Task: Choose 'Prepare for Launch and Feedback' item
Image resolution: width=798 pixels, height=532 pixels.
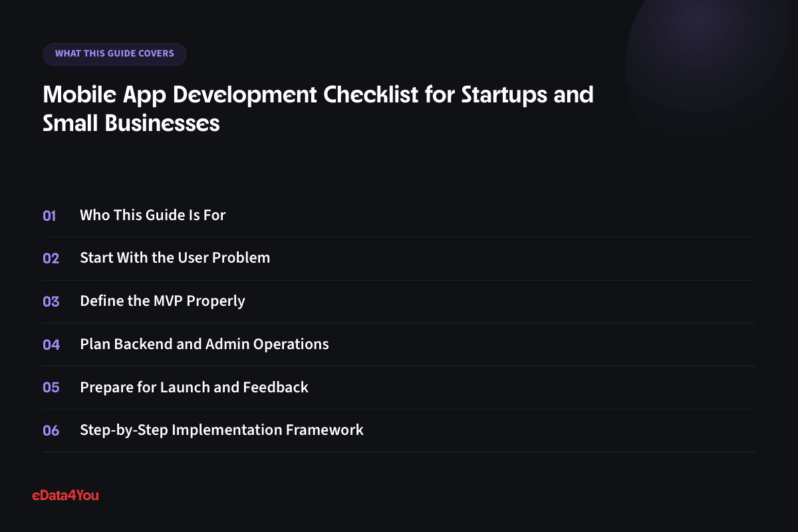Action: click(194, 387)
